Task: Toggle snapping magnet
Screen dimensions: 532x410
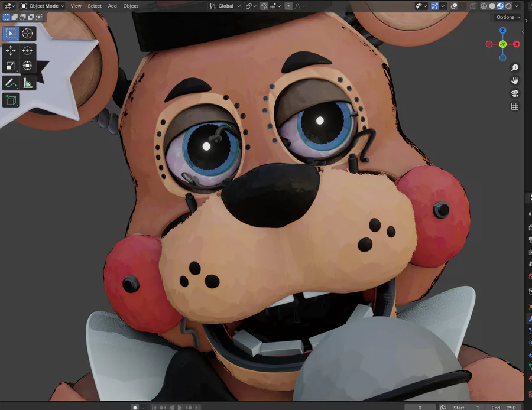Action: pos(264,6)
